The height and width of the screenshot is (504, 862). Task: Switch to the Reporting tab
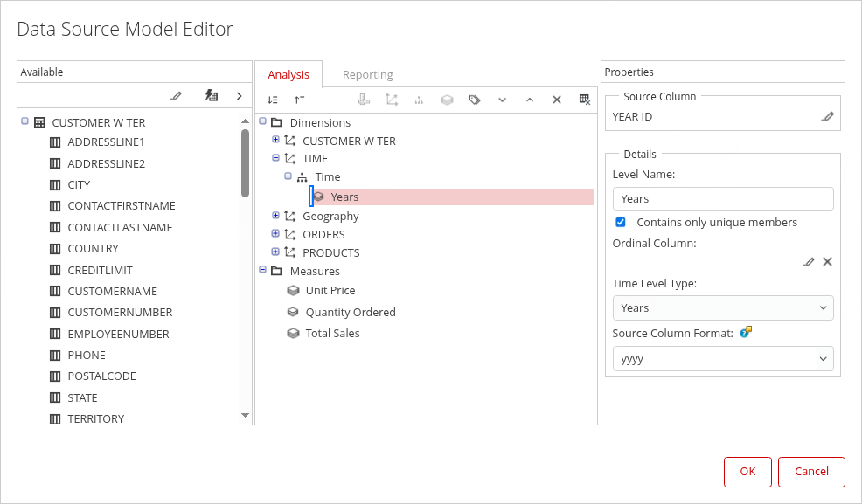point(367,75)
